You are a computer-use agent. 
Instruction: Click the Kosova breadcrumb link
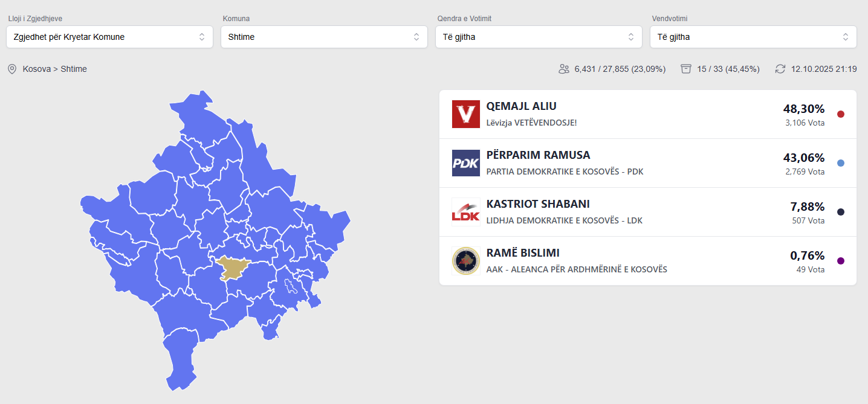coord(36,69)
